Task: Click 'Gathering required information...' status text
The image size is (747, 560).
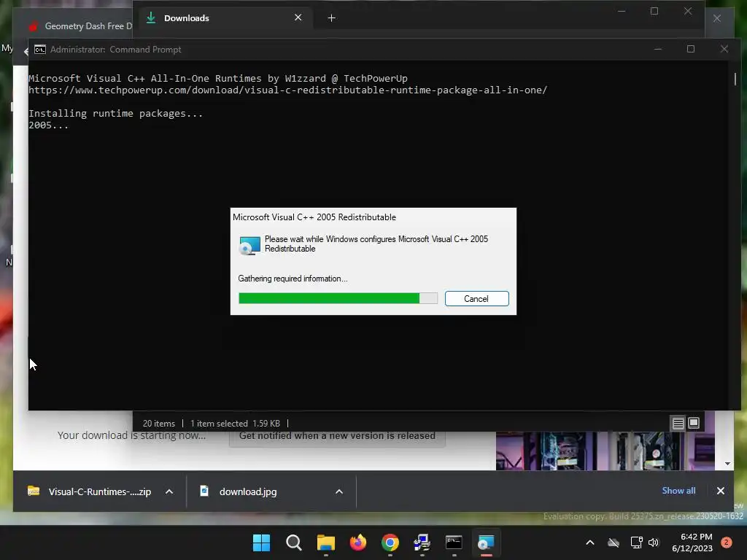Action: point(293,279)
